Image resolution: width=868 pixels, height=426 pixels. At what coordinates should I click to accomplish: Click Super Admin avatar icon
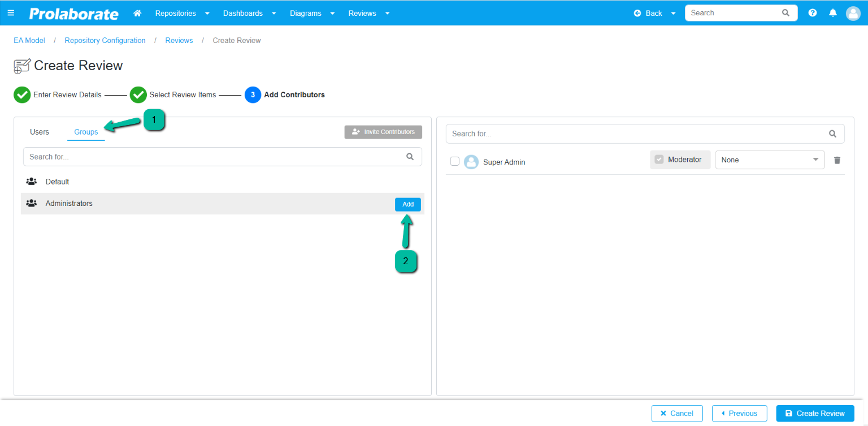[471, 162]
